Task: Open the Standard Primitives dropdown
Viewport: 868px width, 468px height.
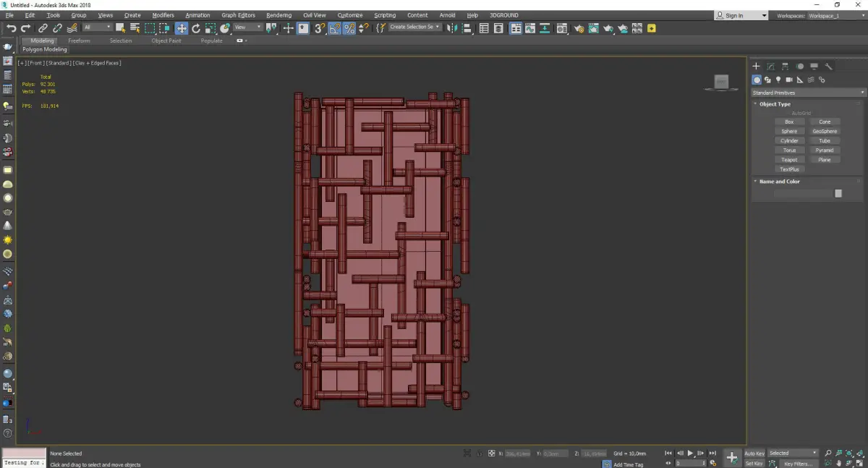Action: pos(808,93)
